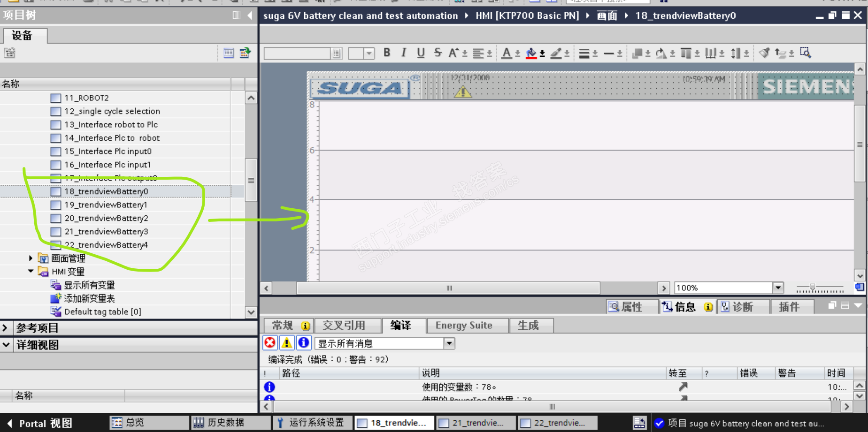
Task: Click the bring-to-front order icon
Action: (x=637, y=53)
